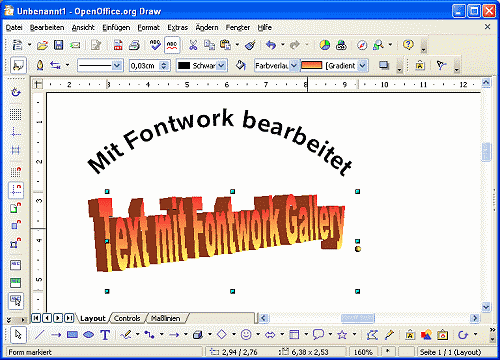Click the yellow Fontwork adjustment handle
The width and height of the screenshot is (500, 360).
[358, 249]
